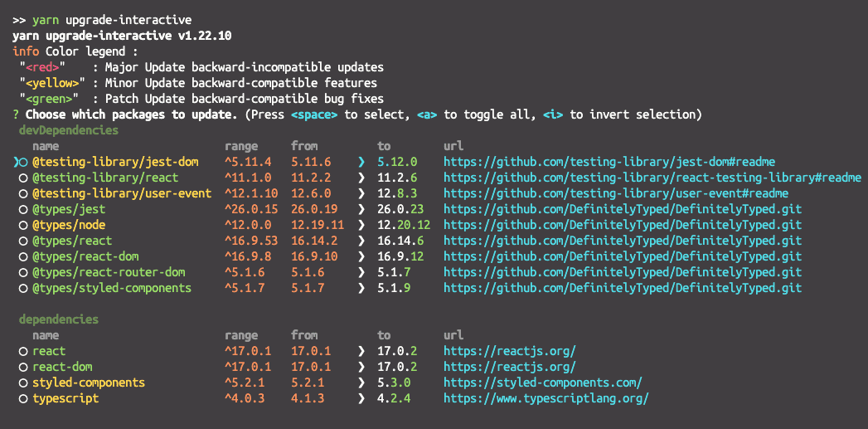Open the jest-dom GitHub readme link
Image resolution: width=868 pixels, height=429 pixels.
pos(609,162)
